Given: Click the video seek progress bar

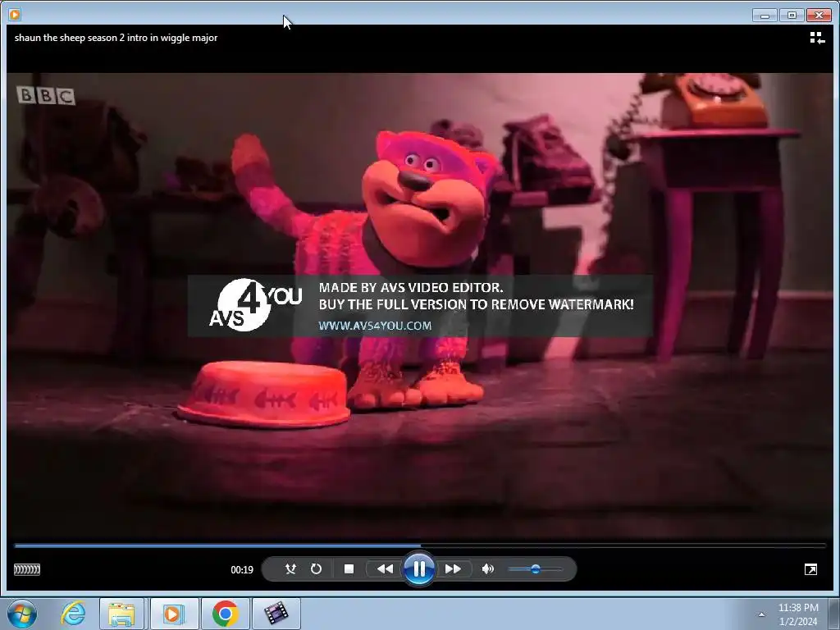Looking at the screenshot, I should [420, 546].
